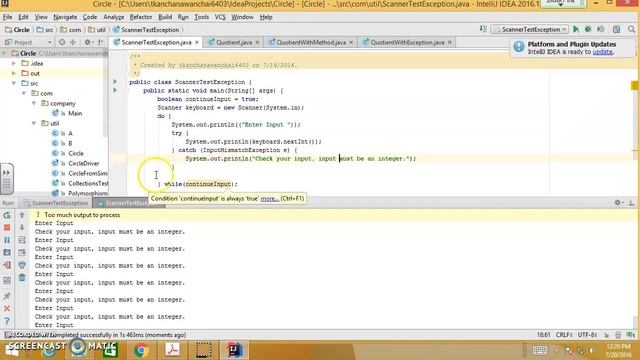This screenshot has width=640, height=360.
Task: Rerun program from Run panel
Action: click(x=7, y=215)
